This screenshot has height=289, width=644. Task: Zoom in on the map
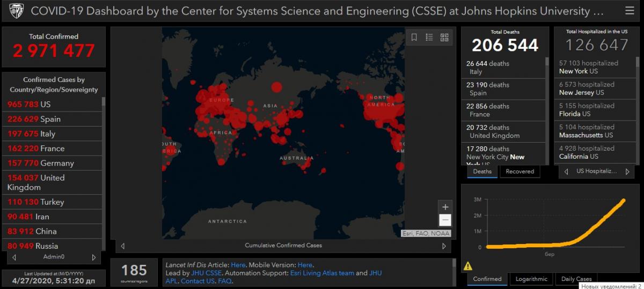pyautogui.click(x=445, y=207)
